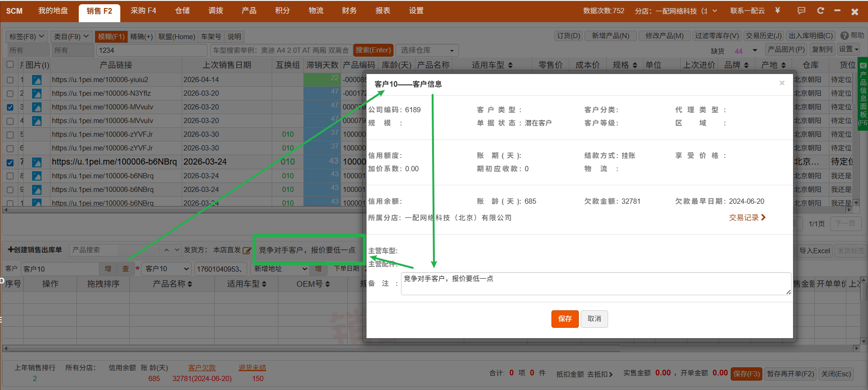The width and height of the screenshot is (868, 390).
Task: Open the green 产品信息面板 side tab
Action: point(863,94)
